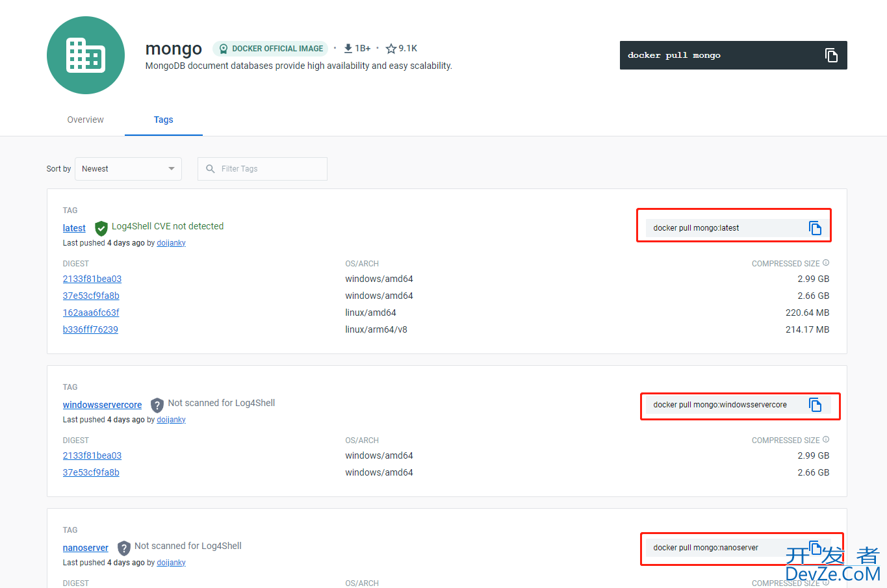Click the download count icon
Screen dimensions: 887x588
coord(348,48)
